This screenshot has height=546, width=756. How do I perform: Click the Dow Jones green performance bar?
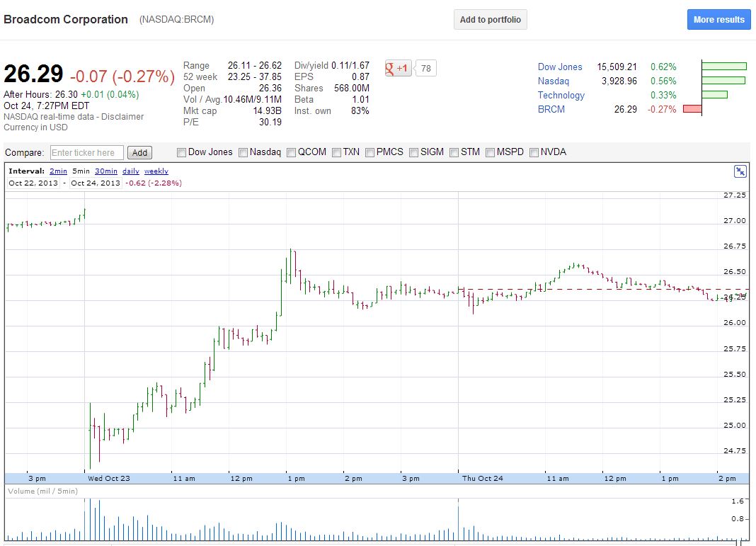pyautogui.click(x=724, y=67)
